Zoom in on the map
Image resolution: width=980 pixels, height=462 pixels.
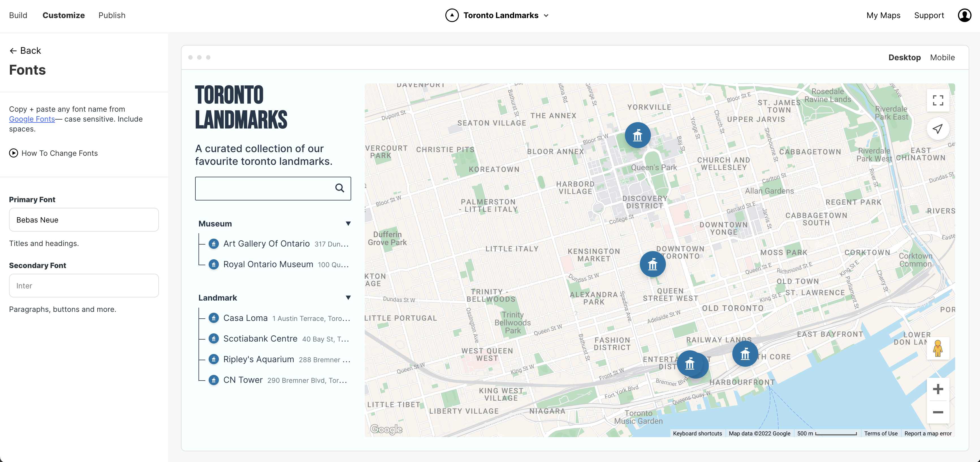tap(938, 389)
